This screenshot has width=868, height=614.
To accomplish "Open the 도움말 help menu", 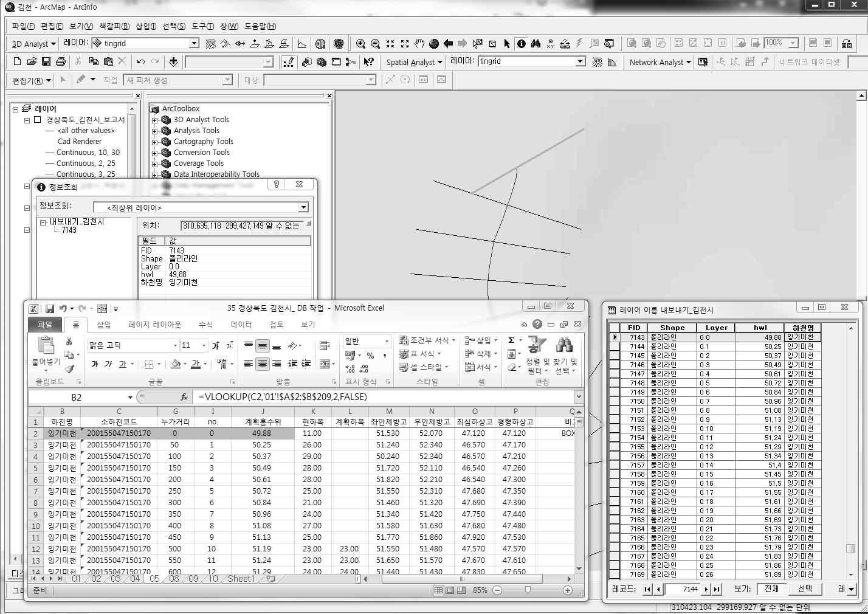I will (260, 26).
